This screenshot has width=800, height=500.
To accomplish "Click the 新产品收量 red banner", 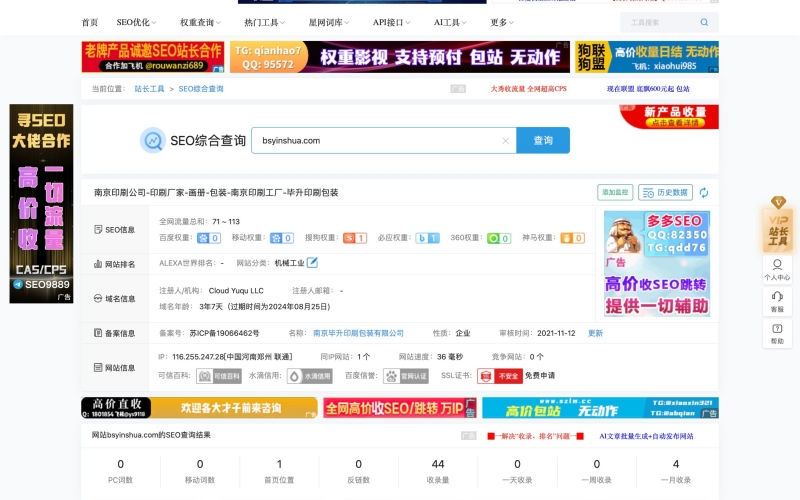I will click(x=669, y=117).
